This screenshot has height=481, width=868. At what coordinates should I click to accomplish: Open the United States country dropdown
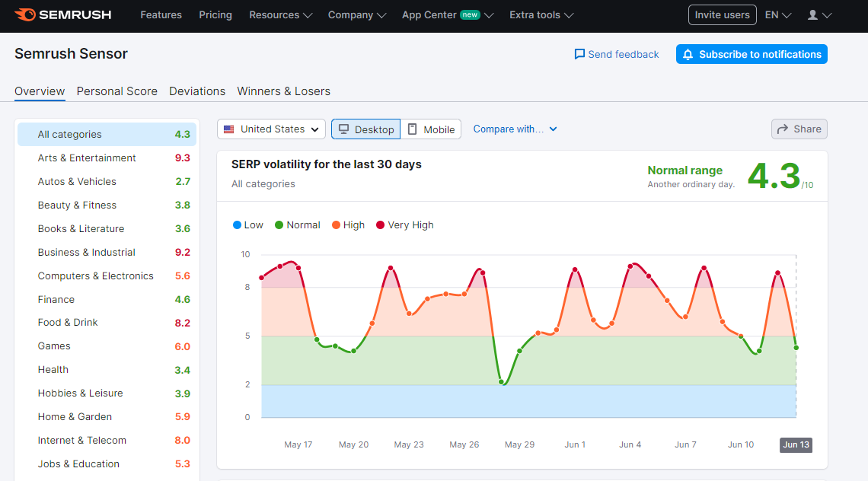point(271,129)
